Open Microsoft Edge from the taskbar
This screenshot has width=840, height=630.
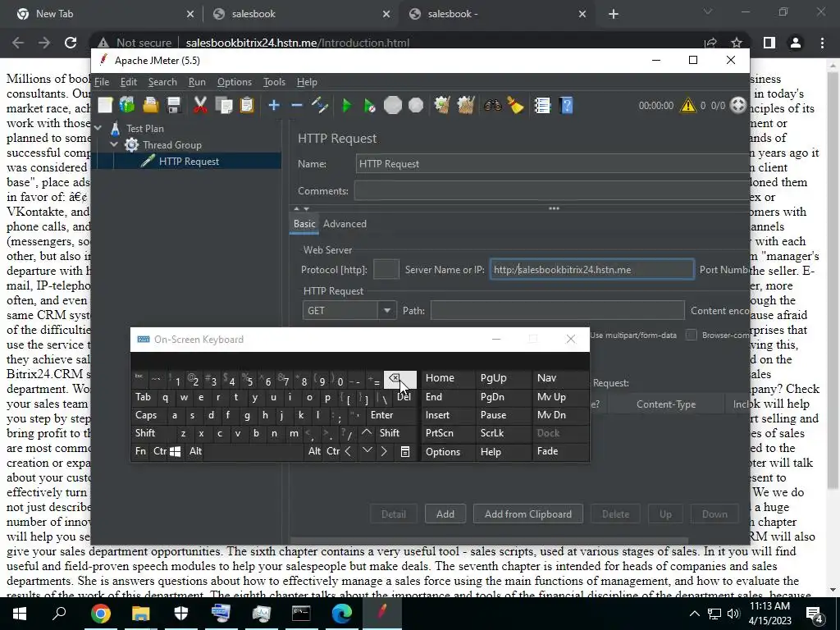pyautogui.click(x=342, y=614)
